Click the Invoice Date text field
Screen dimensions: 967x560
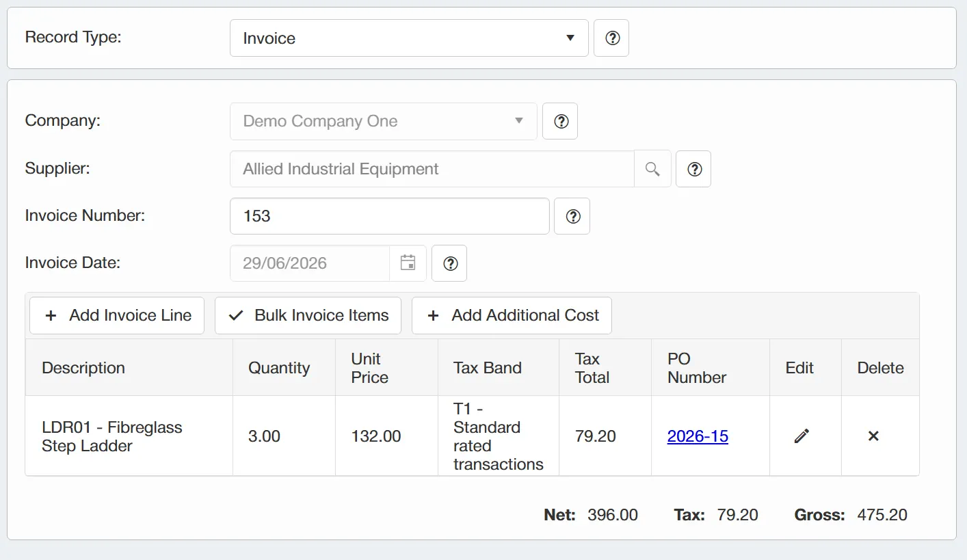(310, 263)
